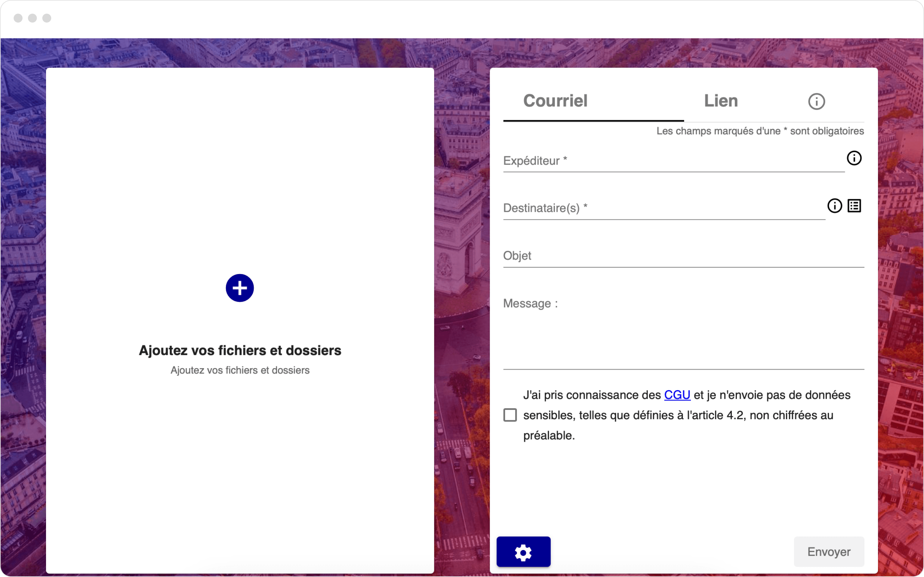Click the Objet field
924x577 pixels.
[683, 256]
